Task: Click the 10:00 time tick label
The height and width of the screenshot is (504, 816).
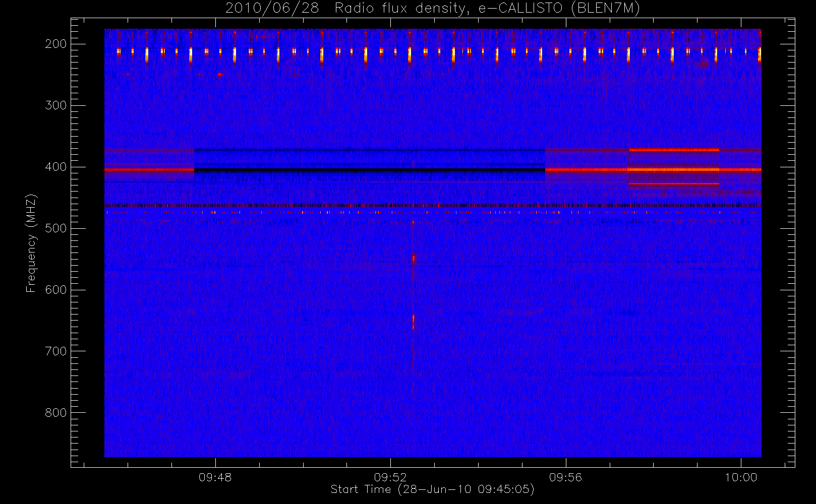Action: click(741, 477)
